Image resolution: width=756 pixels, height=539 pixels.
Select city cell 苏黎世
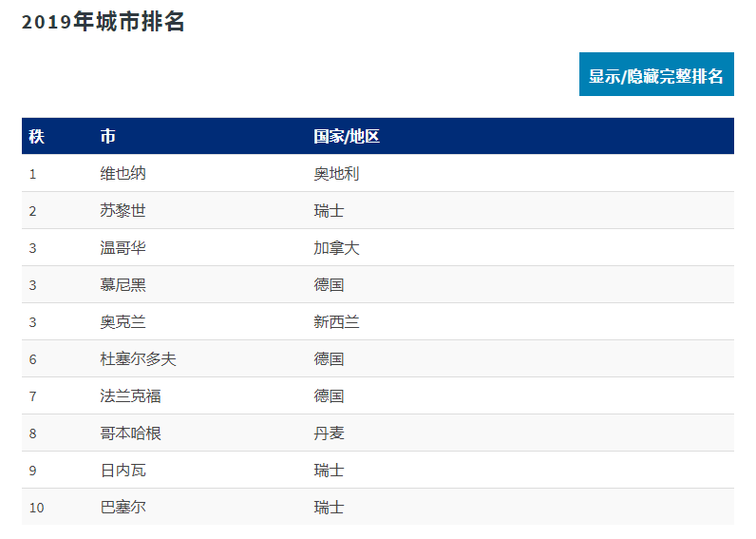click(123, 210)
